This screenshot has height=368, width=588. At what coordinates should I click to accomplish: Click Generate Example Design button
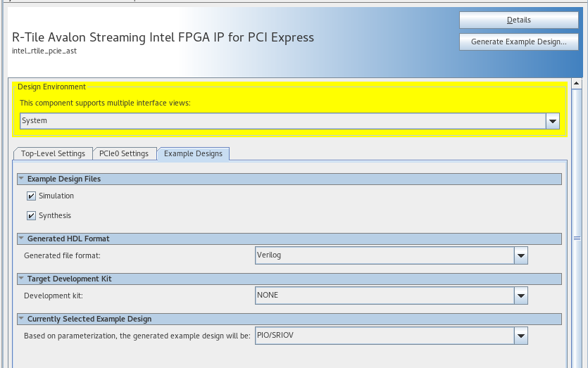[x=518, y=42]
